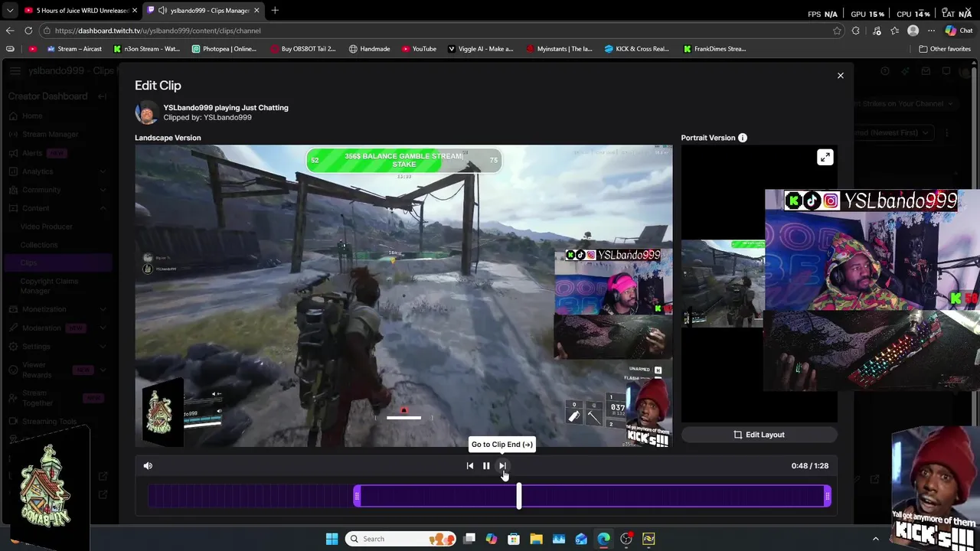This screenshot has height=551, width=980.
Task: Open KICK & Cross Real bookmark
Action: (x=638, y=49)
